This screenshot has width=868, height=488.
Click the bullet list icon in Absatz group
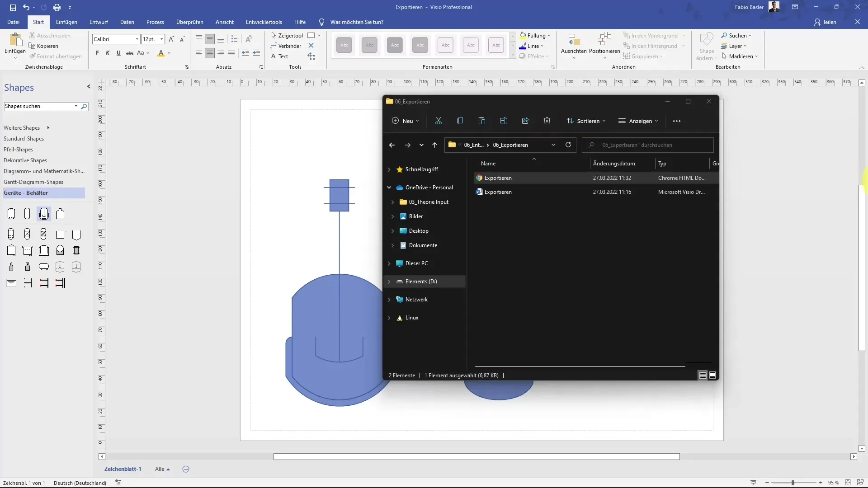[x=234, y=39]
